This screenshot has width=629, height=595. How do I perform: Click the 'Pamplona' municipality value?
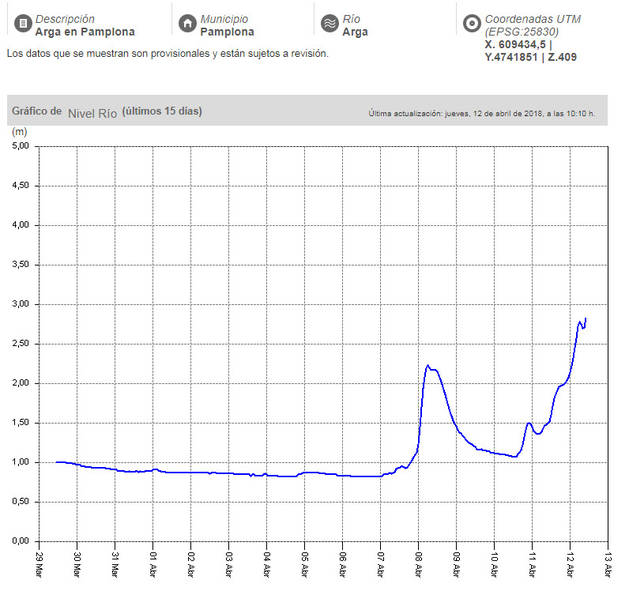(227, 32)
